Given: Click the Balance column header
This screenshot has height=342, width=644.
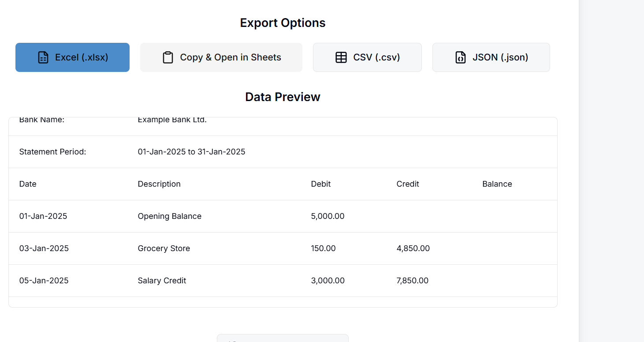Looking at the screenshot, I should (497, 184).
